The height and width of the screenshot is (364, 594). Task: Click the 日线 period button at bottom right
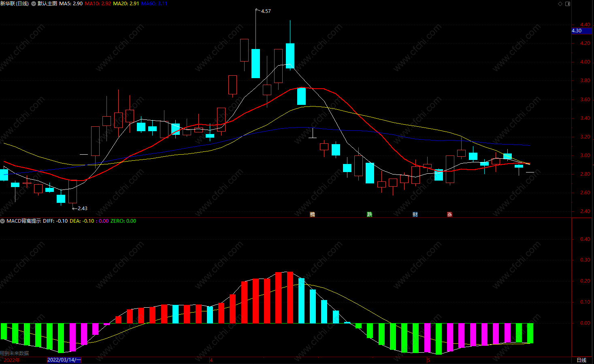pyautogui.click(x=581, y=360)
